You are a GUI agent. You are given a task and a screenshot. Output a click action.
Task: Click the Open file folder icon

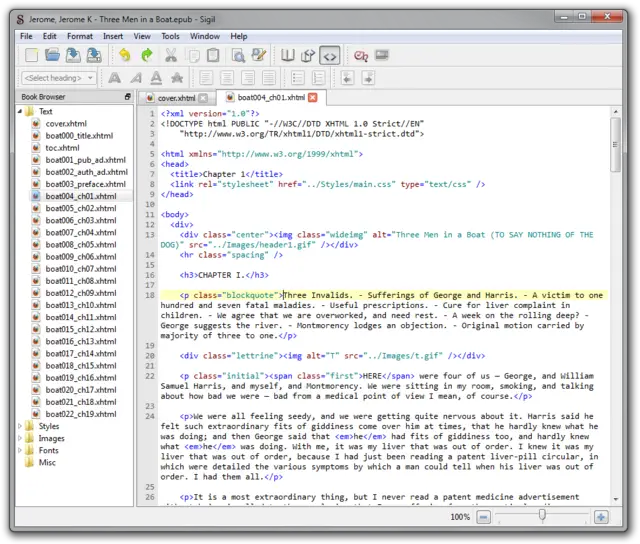53,56
